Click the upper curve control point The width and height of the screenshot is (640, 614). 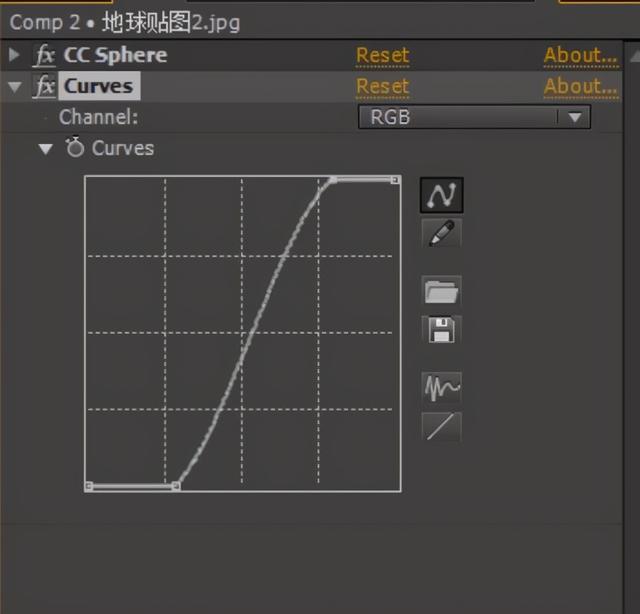333,180
